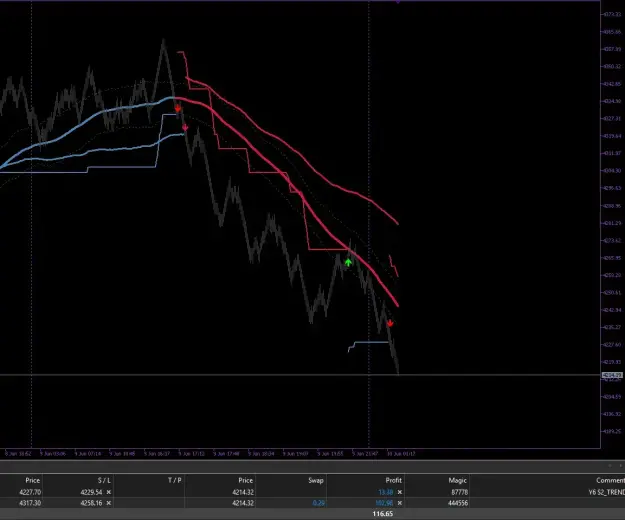Select the trade row opened at 4227.70
The width and height of the screenshot is (625, 520).
tap(312, 493)
